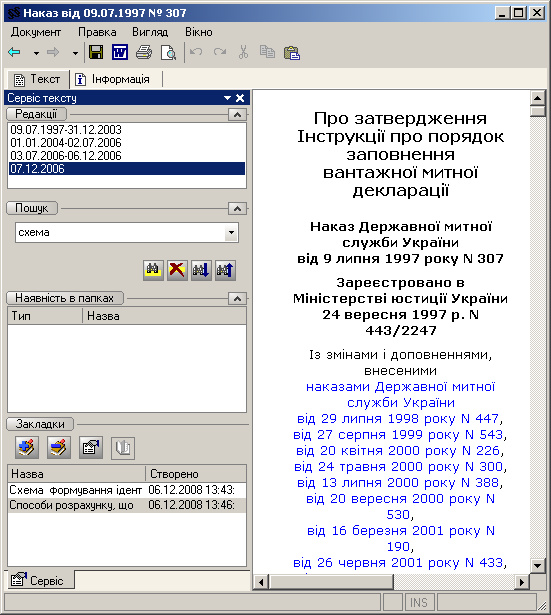
Task: Open the forward history dropdown arrow
Action: click(75, 53)
